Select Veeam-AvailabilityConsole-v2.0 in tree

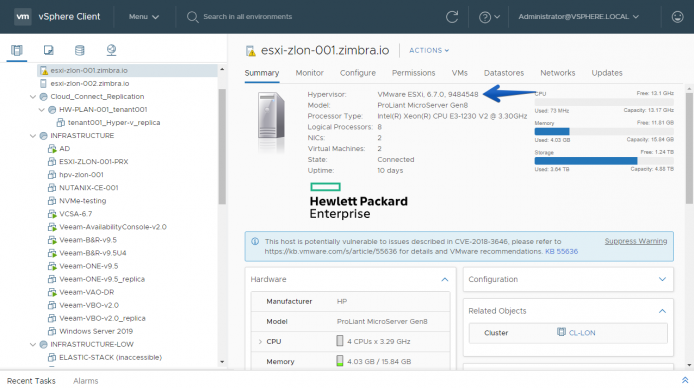(113, 227)
